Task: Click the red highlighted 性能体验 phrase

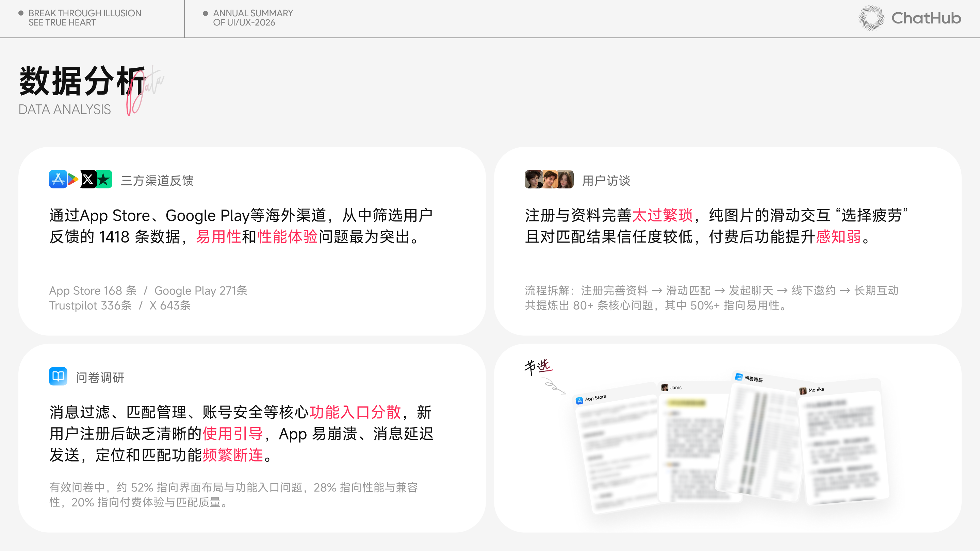Action: [288, 236]
